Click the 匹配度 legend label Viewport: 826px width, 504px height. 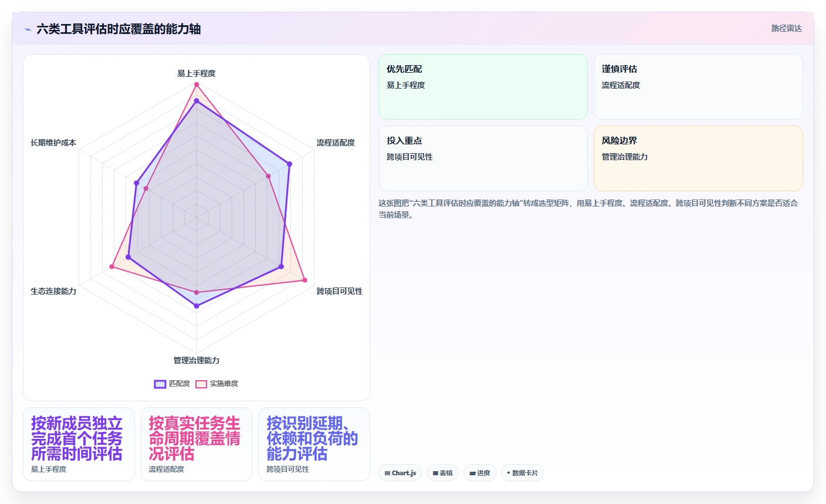(180, 384)
